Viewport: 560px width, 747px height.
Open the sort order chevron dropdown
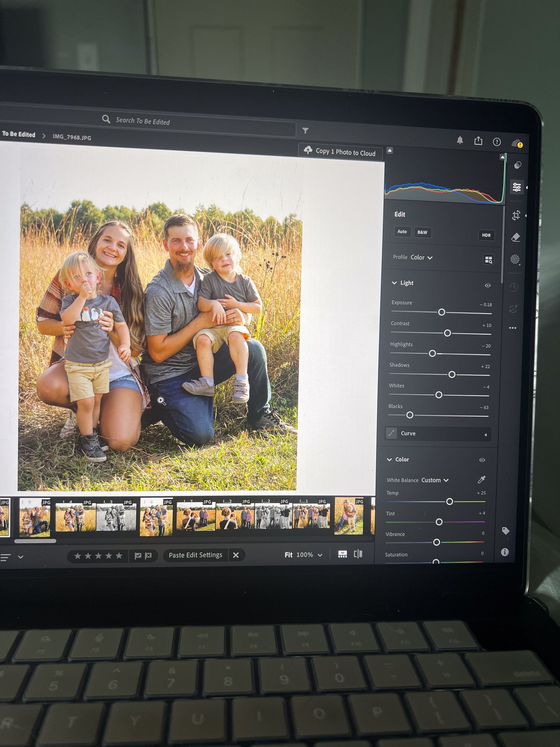point(21,557)
